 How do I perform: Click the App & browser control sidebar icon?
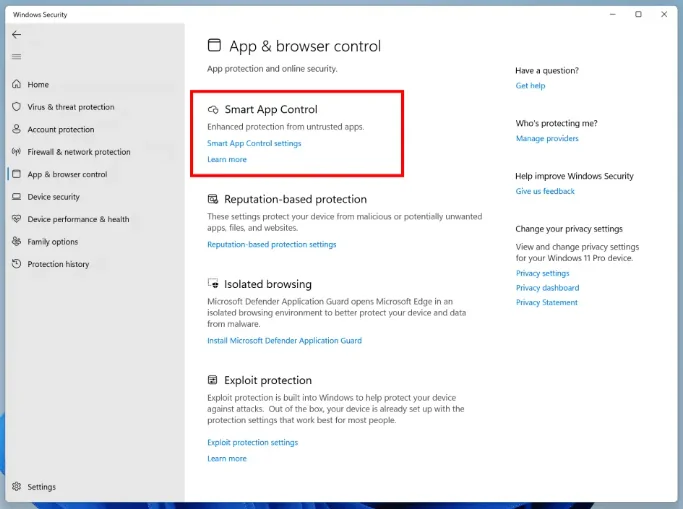[x=17, y=174]
